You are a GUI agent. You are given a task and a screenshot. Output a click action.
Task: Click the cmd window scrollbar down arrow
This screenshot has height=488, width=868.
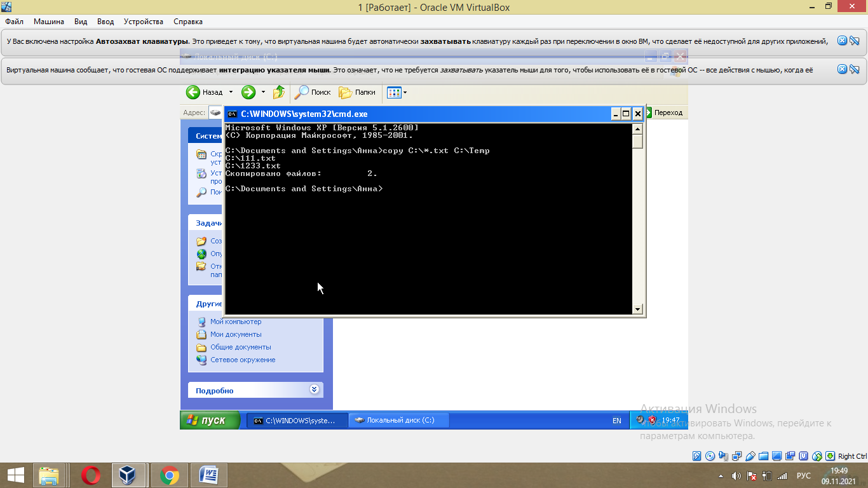[638, 309]
